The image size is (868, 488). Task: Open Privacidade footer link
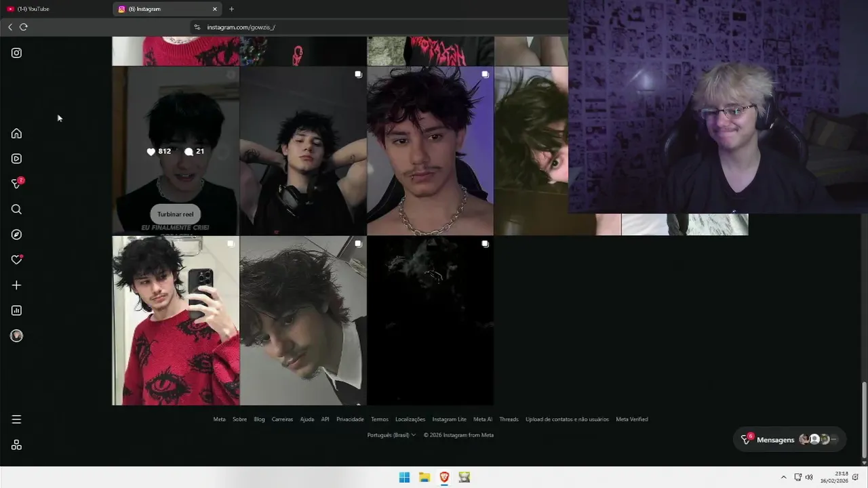tap(350, 420)
